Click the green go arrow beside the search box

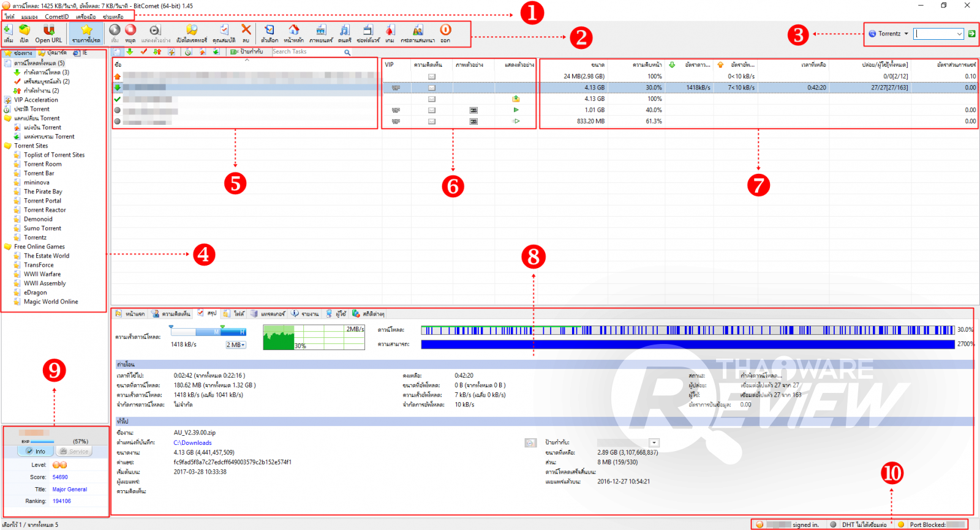coord(971,34)
